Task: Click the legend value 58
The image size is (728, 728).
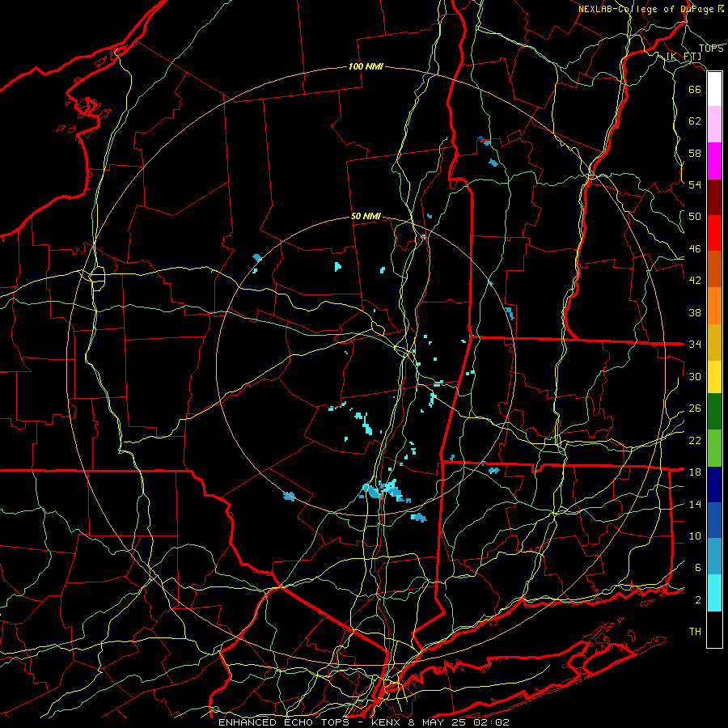Action: (x=695, y=153)
